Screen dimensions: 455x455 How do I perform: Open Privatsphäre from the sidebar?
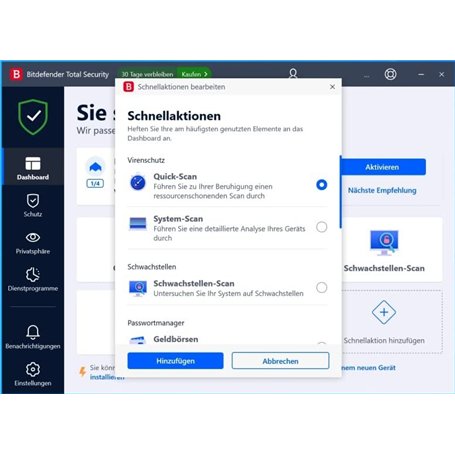[x=33, y=242]
